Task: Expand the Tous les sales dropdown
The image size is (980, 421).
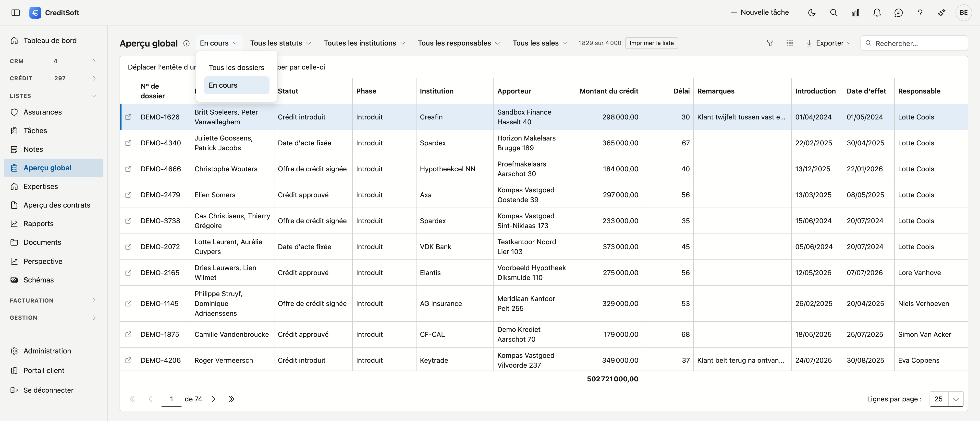Action: click(x=540, y=43)
